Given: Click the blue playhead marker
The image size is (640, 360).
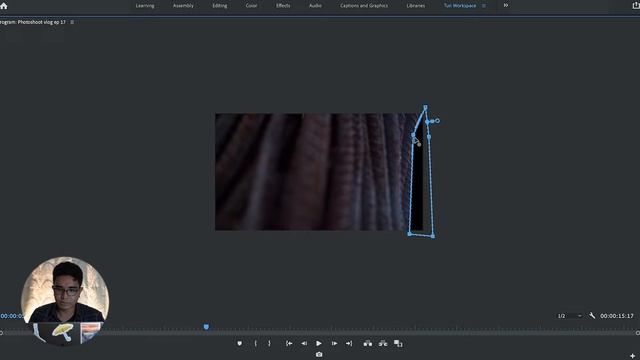Looking at the screenshot, I should tap(206, 327).
